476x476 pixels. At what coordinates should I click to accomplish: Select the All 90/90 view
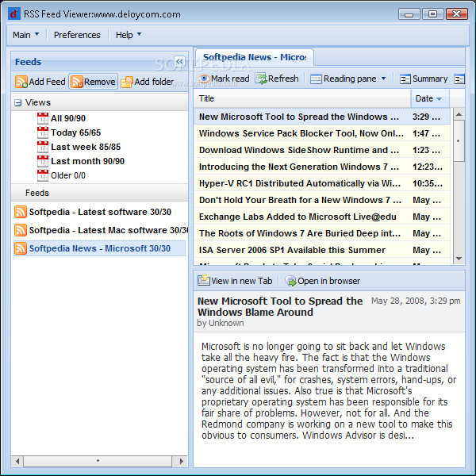(x=68, y=118)
